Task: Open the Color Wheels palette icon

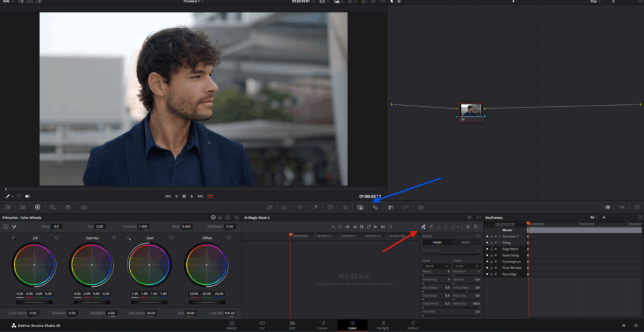Action: [x=38, y=207]
